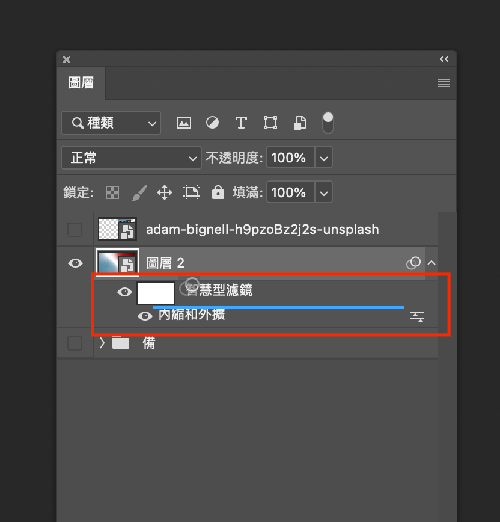Select the white smart filter mask thumbnail
500x522 pixels.
tap(156, 293)
